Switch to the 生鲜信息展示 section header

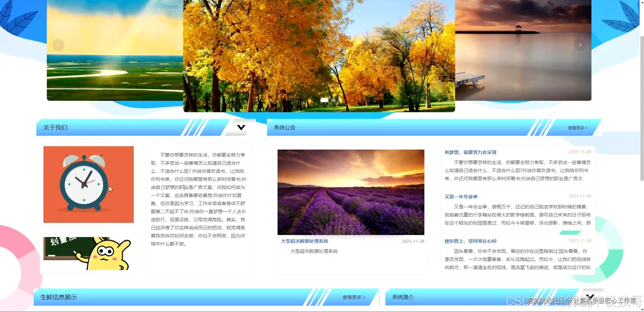click(58, 297)
